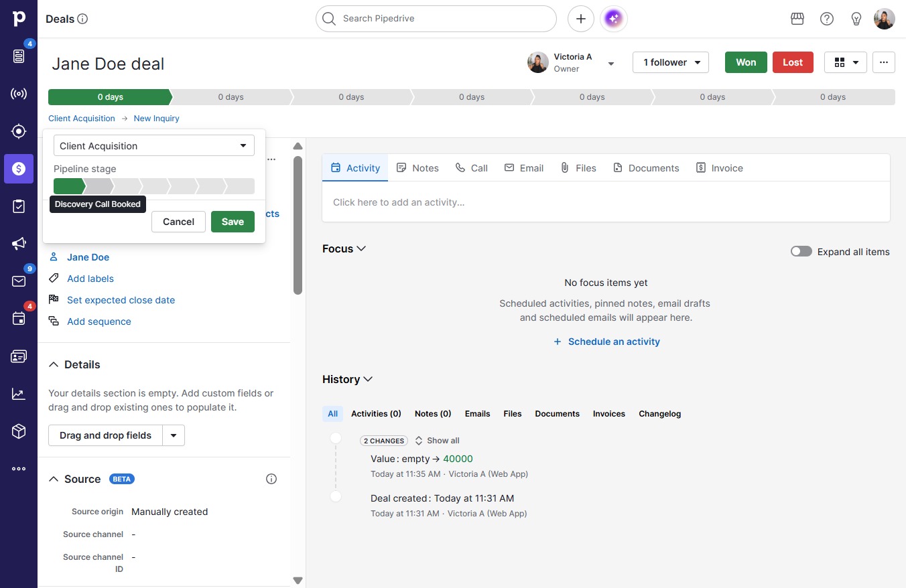This screenshot has height=588, width=906.
Task: Click the Add labels link
Action: click(90, 279)
